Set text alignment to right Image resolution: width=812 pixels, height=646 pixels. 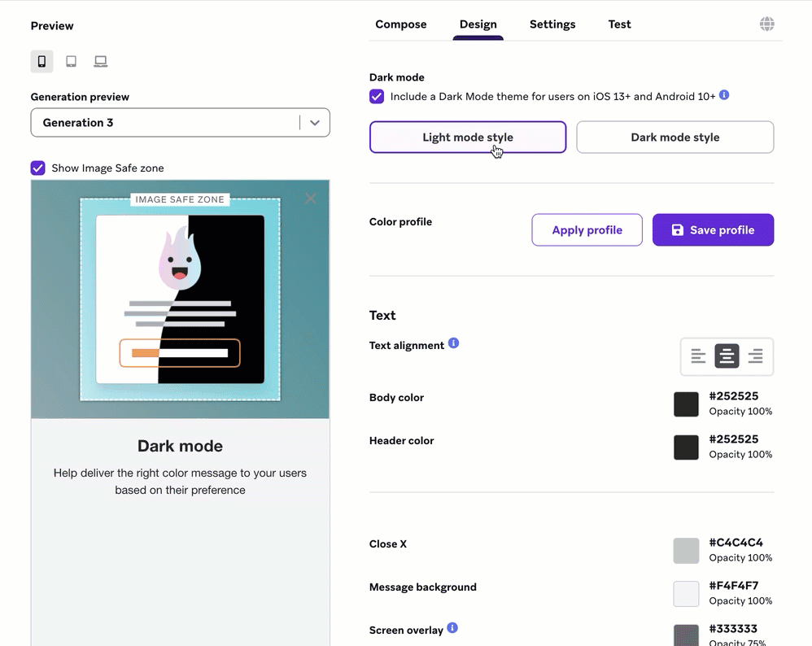[x=755, y=356]
